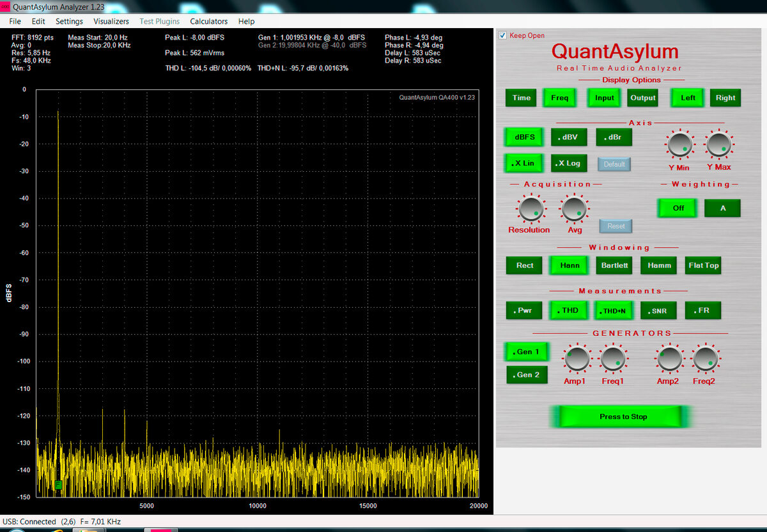
Task: Toggle the THD measurement
Action: coord(569,310)
